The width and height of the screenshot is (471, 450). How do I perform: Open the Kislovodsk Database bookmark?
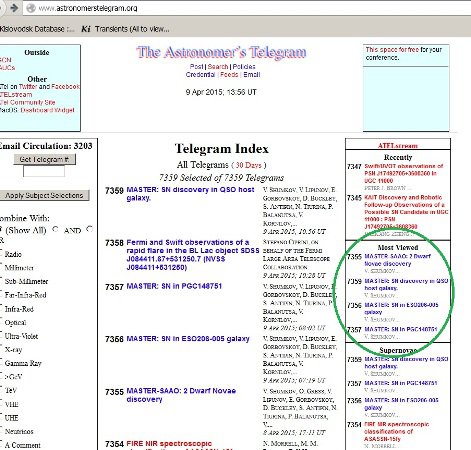coord(37,29)
